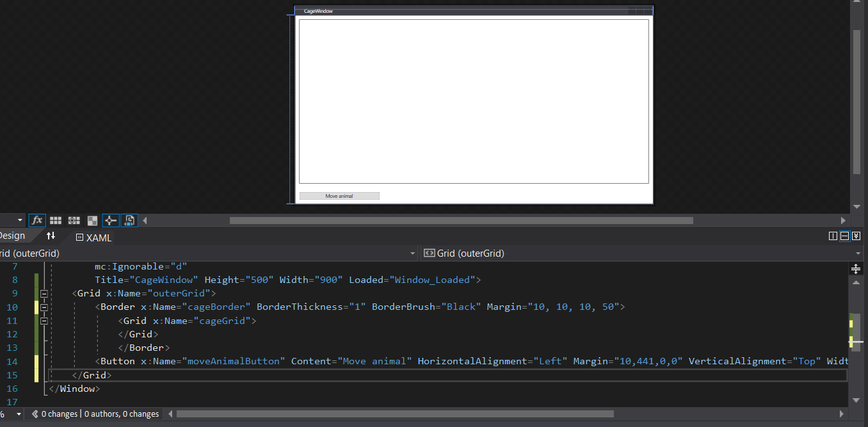Viewport: 868px width, 427px height.
Task: Click the element icon beside right Grid (outerGrid)
Action: [x=430, y=254]
